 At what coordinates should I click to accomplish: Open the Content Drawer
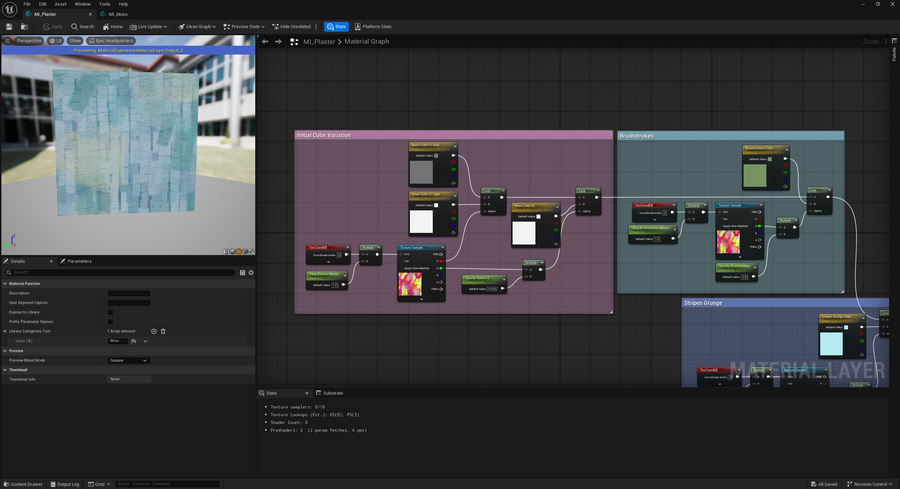23,484
